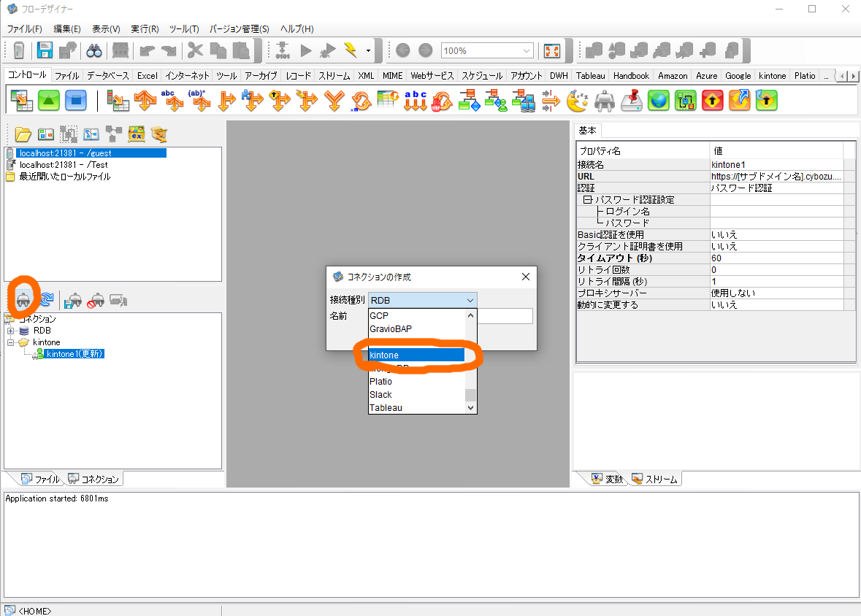The image size is (861, 616).
Task: Click the 名前 input field in dialog
Action: (x=505, y=316)
